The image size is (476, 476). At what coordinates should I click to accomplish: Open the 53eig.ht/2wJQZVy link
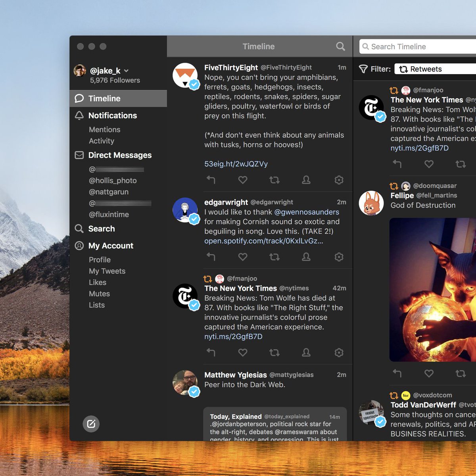(x=236, y=164)
